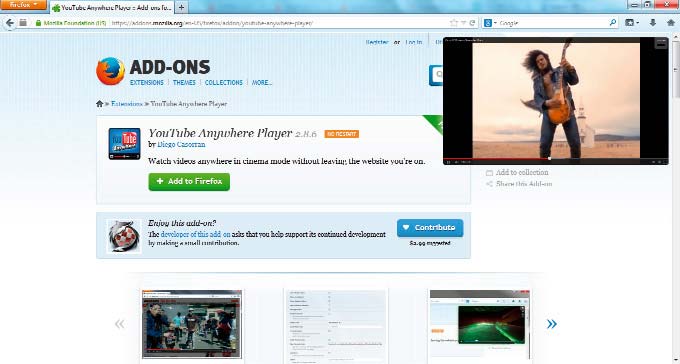The height and width of the screenshot is (364, 680).
Task: Open Diego Casorran author link
Action: point(181,144)
